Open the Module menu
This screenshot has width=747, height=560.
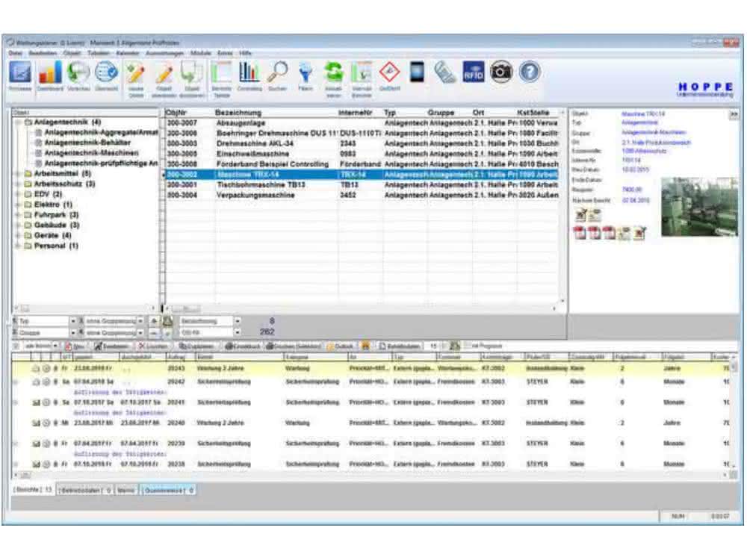pyautogui.click(x=200, y=53)
